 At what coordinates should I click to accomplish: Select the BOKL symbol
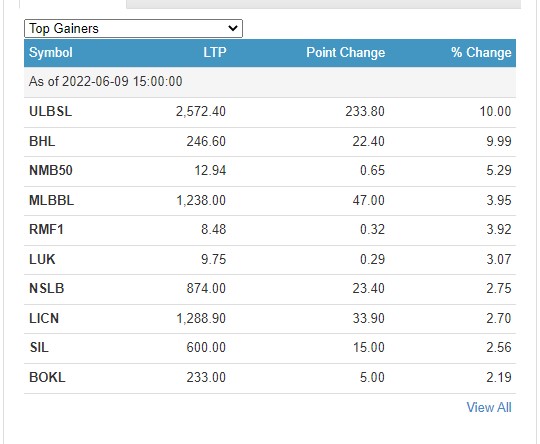[x=47, y=377]
